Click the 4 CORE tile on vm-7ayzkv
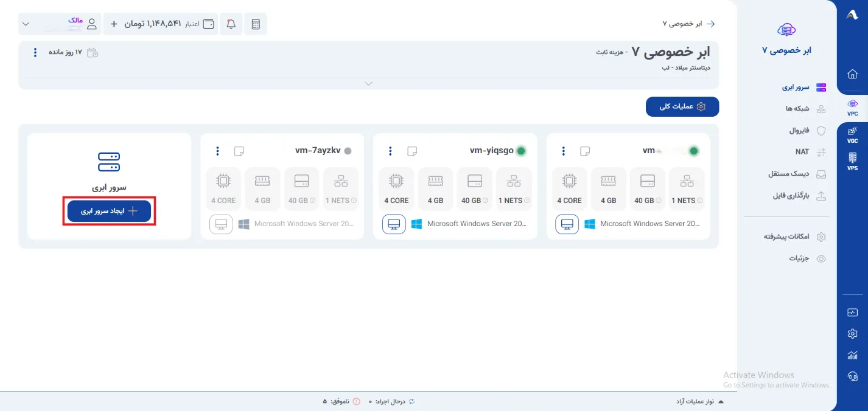 tap(223, 189)
